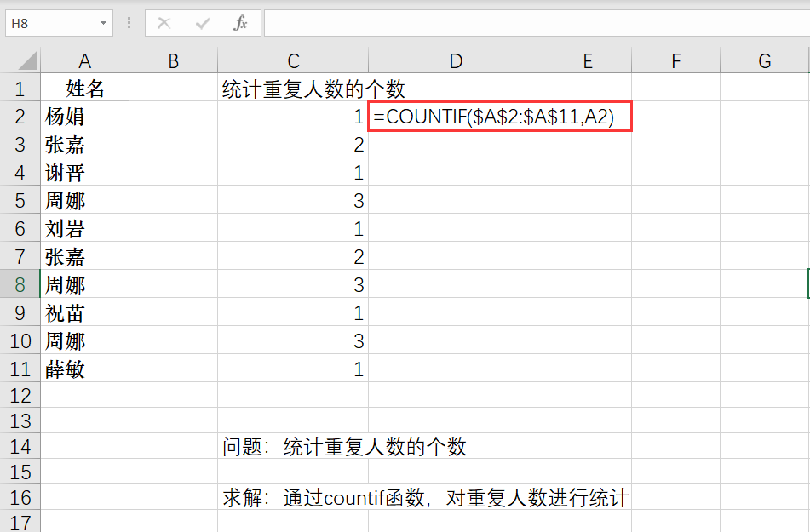Select cell with name 祝苗
Viewport: 810px width, 532px height.
tap(84, 312)
